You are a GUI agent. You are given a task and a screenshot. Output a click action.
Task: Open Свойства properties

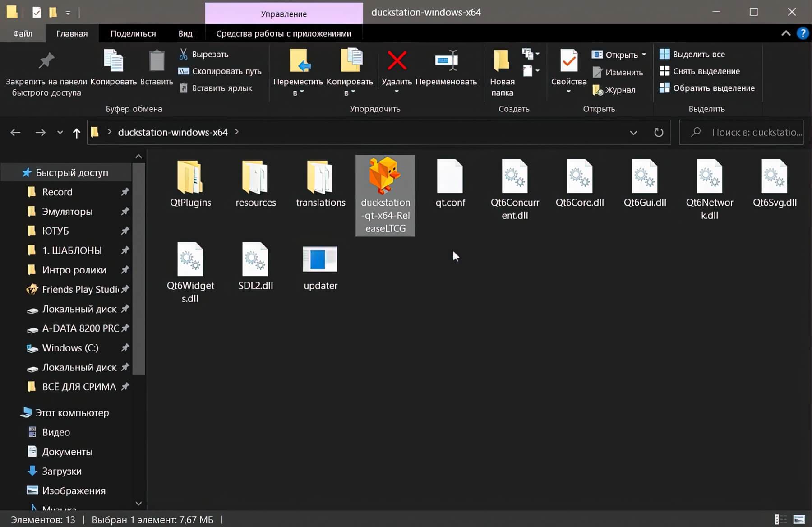pyautogui.click(x=569, y=71)
